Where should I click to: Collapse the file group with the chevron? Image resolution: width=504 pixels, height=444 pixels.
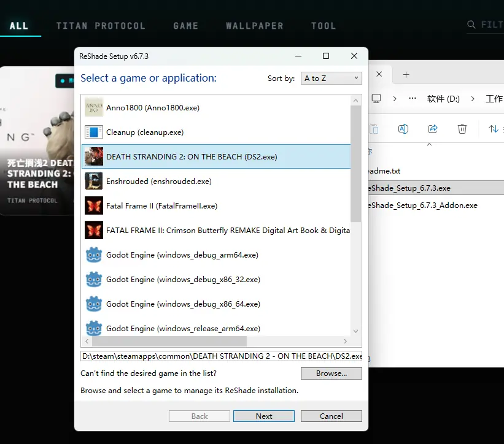point(429,144)
